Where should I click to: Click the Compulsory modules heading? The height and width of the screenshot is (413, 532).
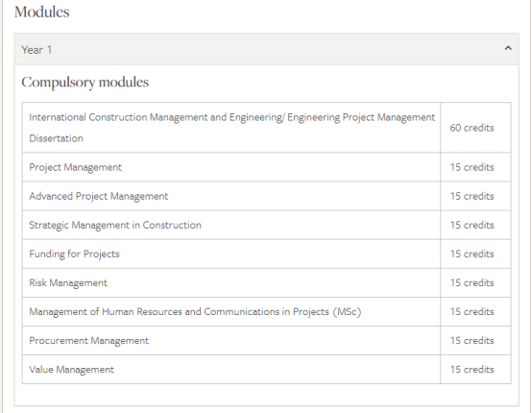click(85, 83)
